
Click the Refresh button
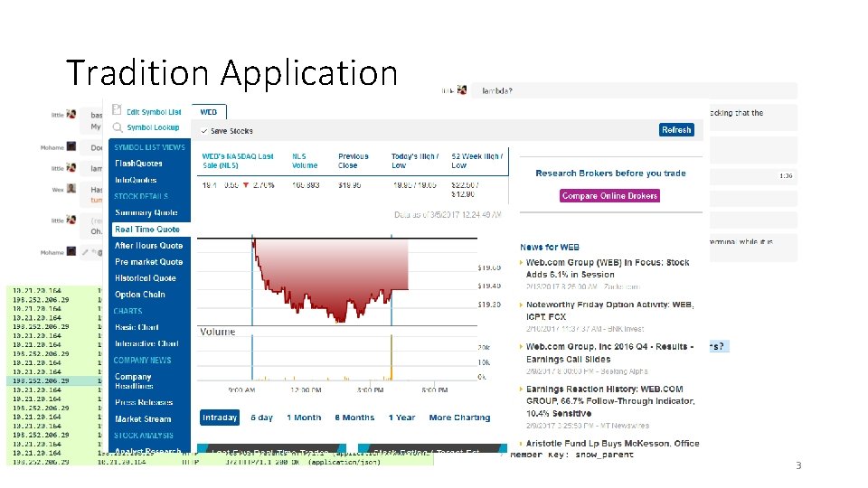676,129
